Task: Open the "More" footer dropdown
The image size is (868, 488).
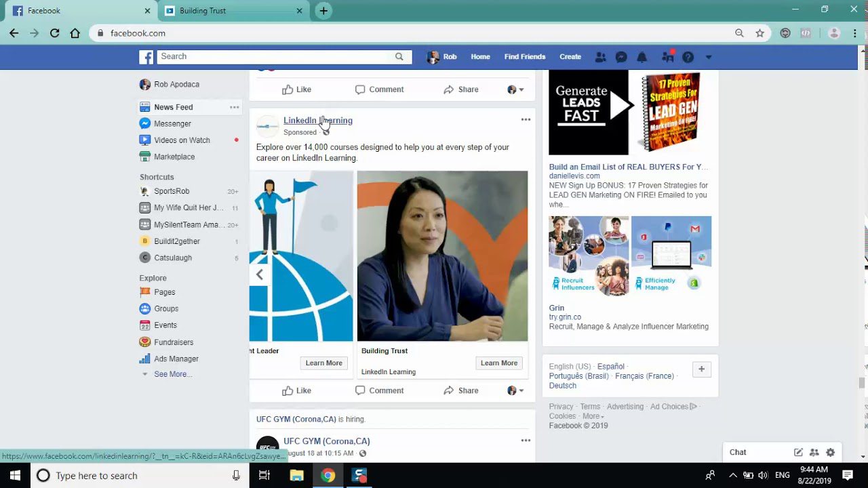Action: (x=591, y=415)
